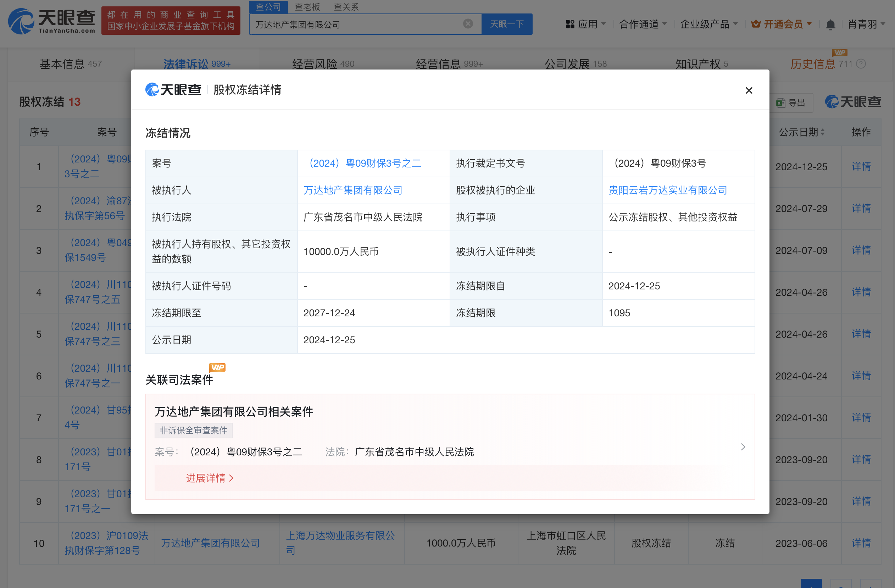Select the 查公司 search tab
Viewport: 895px width, 588px height.
click(x=268, y=7)
